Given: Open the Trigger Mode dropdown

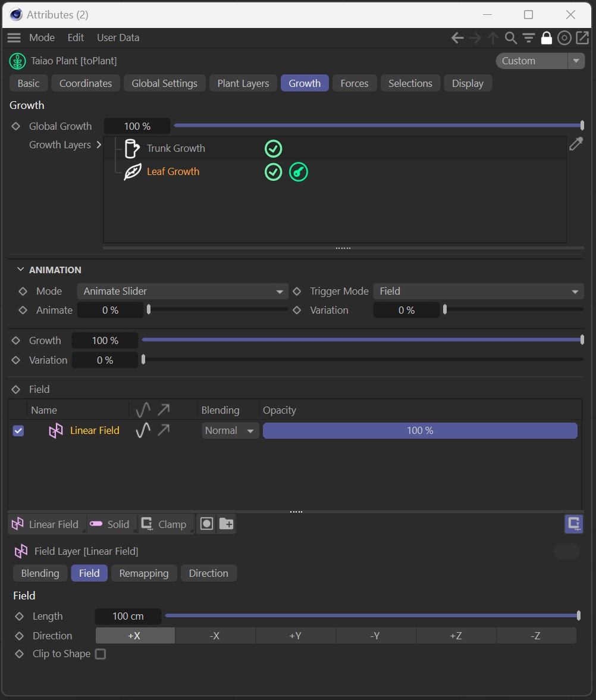Looking at the screenshot, I should 478,292.
